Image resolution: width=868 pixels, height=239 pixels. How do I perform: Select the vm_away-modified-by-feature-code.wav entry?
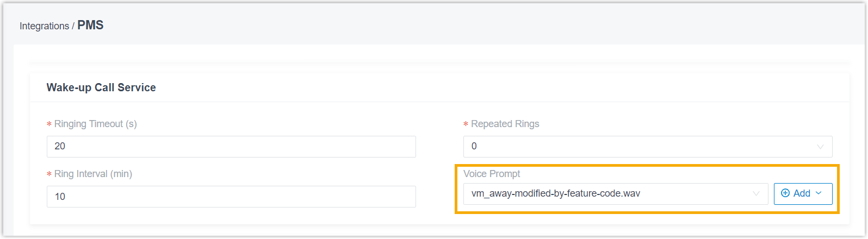(556, 193)
